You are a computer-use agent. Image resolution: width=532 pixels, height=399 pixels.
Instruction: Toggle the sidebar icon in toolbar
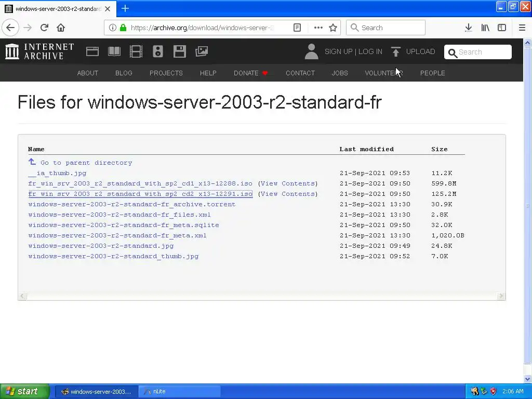(x=502, y=28)
